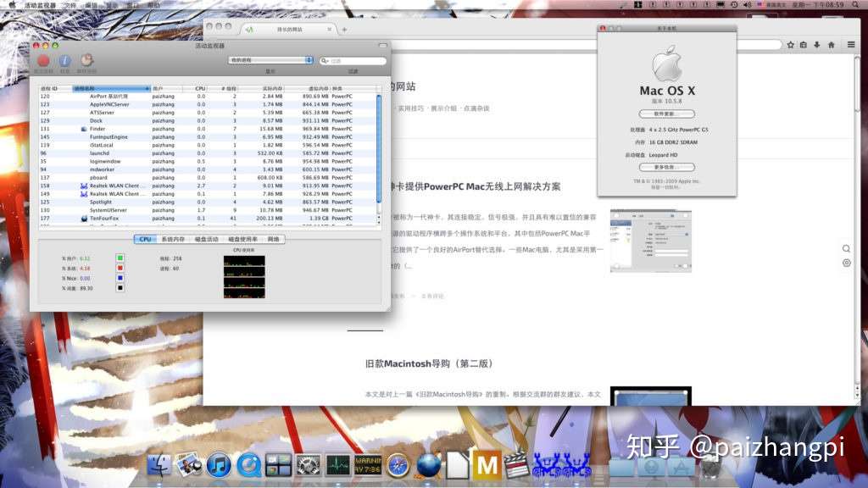Open QuickTime Player from the Dock
This screenshot has height=488, width=868.
click(248, 466)
